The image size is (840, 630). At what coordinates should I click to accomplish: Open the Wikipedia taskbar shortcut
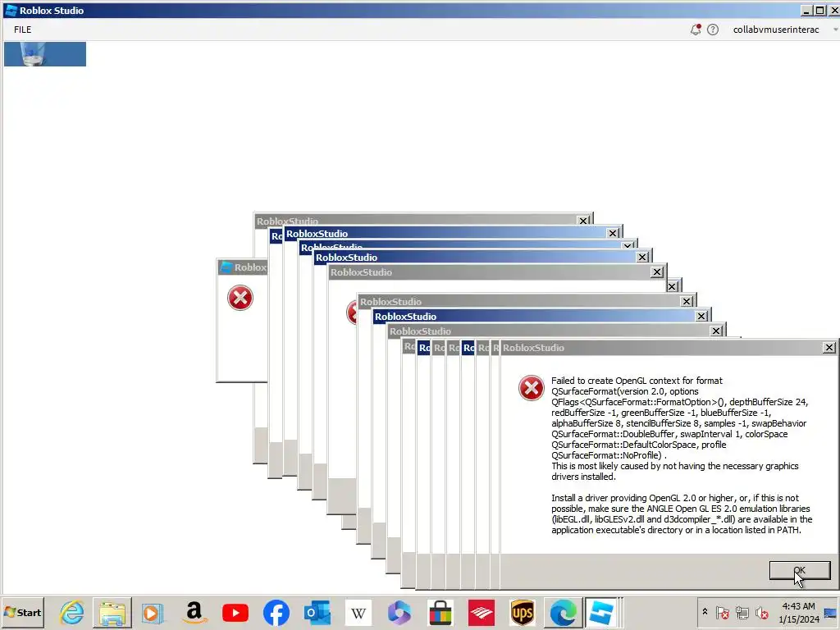pyautogui.click(x=358, y=612)
